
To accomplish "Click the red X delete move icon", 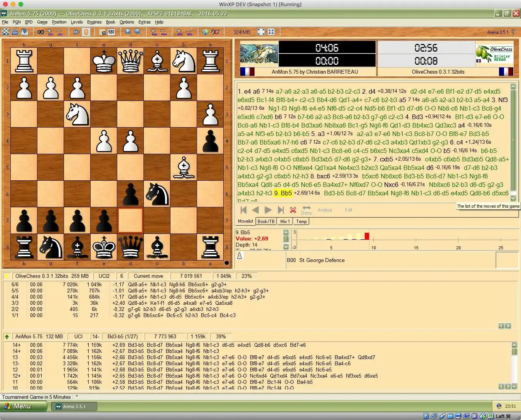I will [x=293, y=210].
